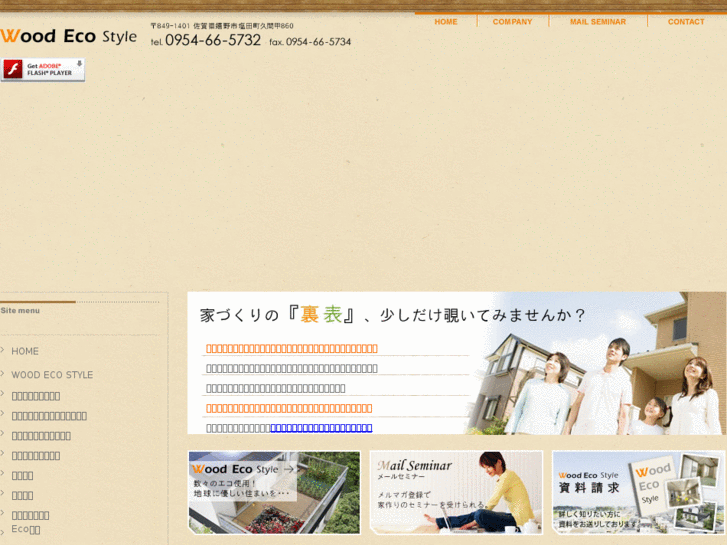Viewport: 727px width, 545px height.
Task: Click the fax number 0954-66-5734
Action: click(318, 42)
